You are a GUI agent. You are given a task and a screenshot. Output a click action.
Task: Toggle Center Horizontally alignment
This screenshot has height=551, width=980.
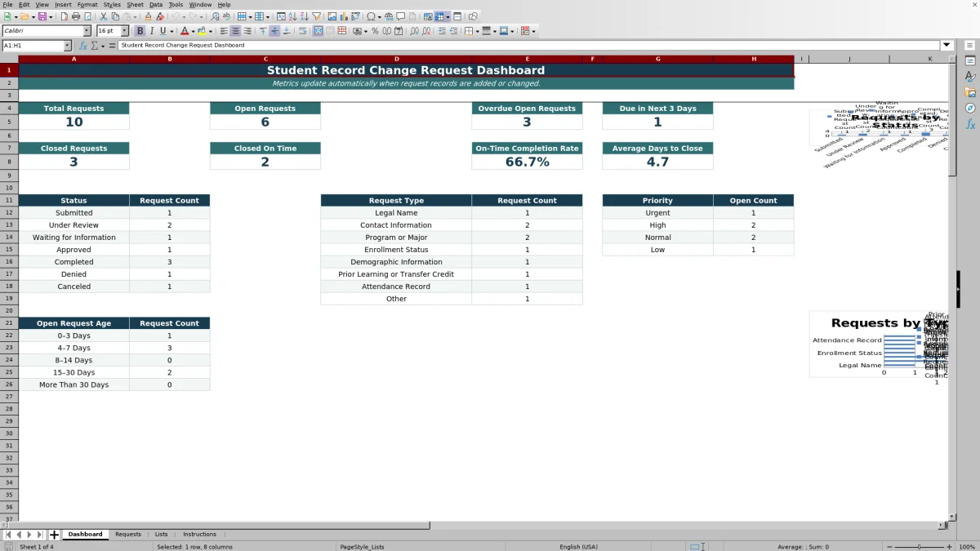pyautogui.click(x=235, y=31)
